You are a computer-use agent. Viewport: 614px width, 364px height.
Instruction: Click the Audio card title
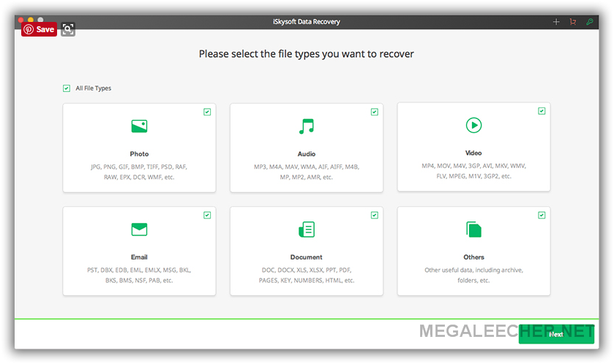307,154
